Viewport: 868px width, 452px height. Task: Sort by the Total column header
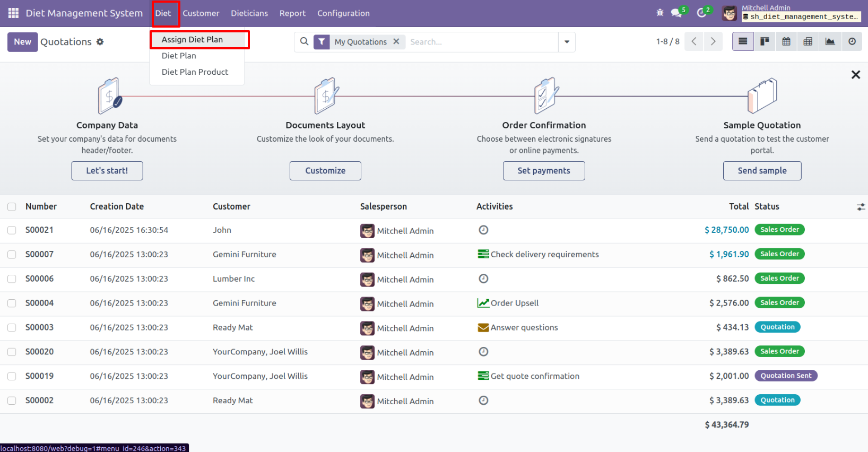(739, 207)
